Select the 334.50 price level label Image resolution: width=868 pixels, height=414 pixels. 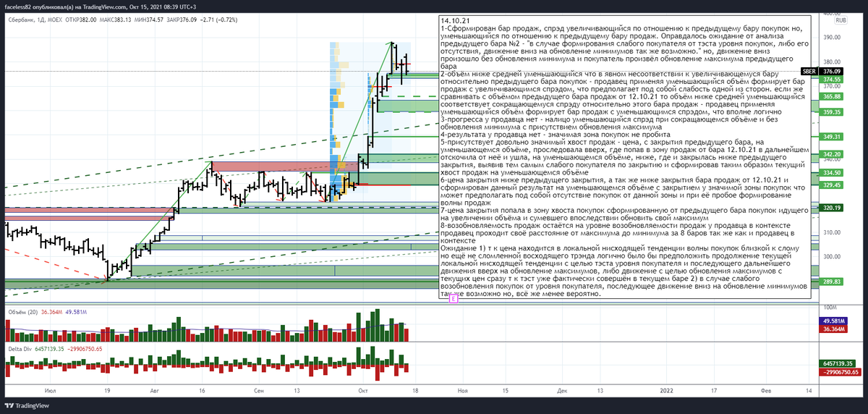tap(832, 173)
